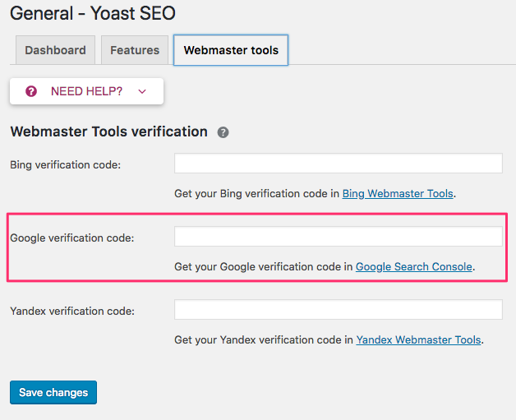The height and width of the screenshot is (420, 516).
Task: Click the 'Bing verification code:' label
Action: click(66, 164)
